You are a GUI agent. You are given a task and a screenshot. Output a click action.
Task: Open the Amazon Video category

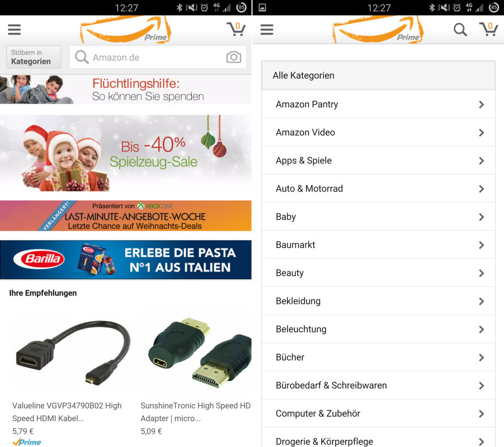click(x=378, y=133)
